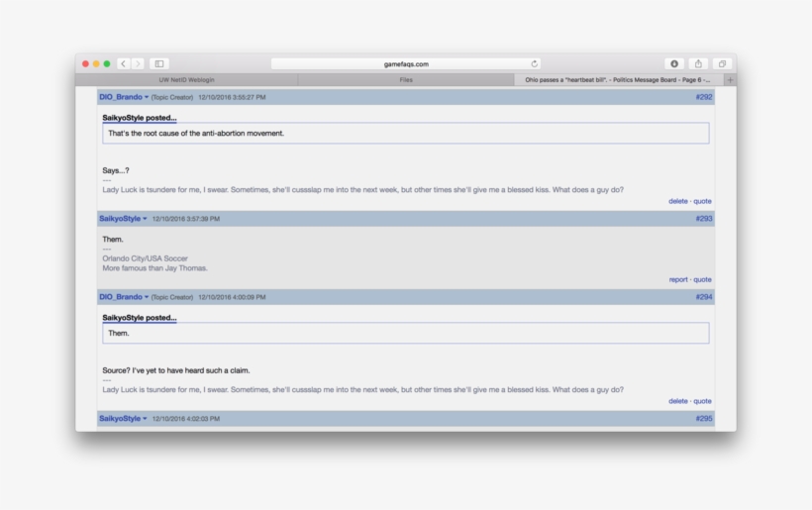Open permalink #292
This screenshot has width=812, height=510.
coord(704,97)
